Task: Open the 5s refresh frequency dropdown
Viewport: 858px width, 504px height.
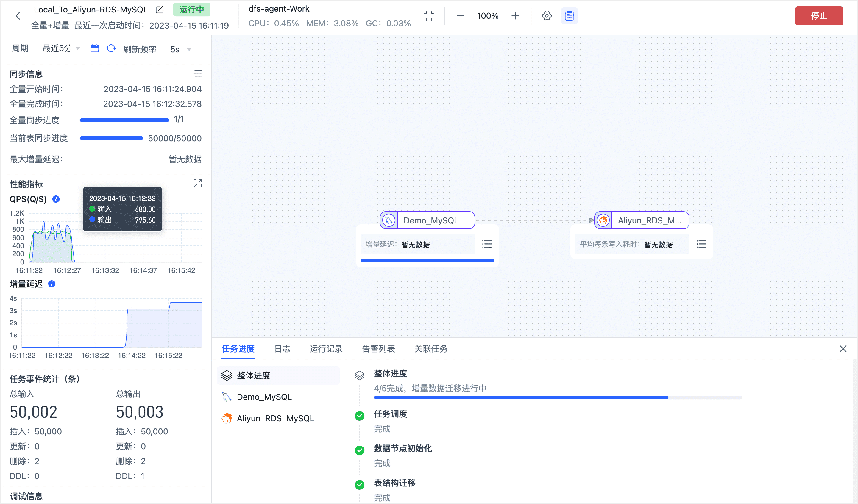Action: 181,49
